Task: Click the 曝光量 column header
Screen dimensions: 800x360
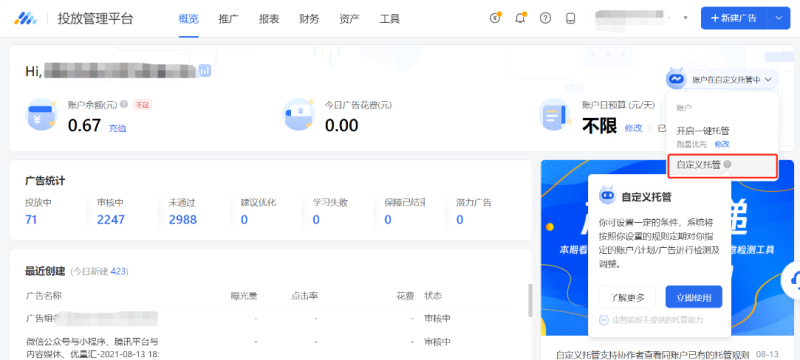Action: 244,296
